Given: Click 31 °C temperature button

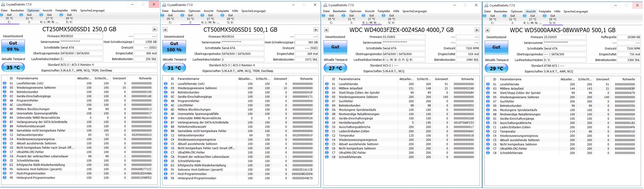Looking at the screenshot, I should pos(174,68).
